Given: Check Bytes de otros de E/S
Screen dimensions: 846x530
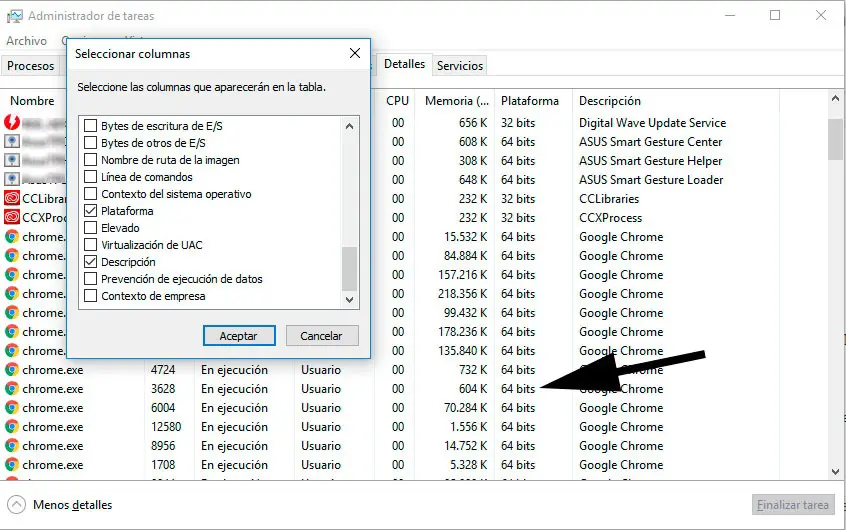Looking at the screenshot, I should point(91,143).
